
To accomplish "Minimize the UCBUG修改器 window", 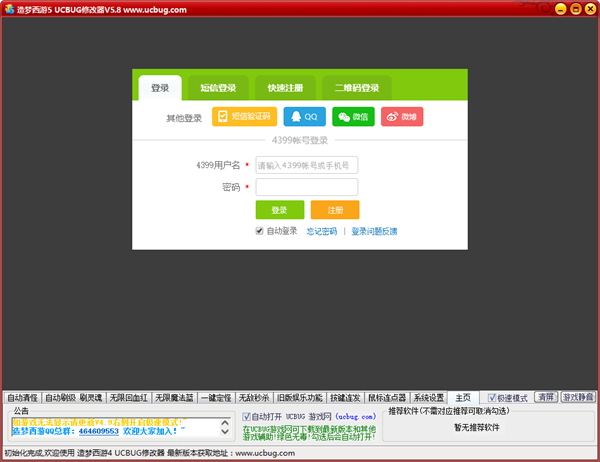I will point(561,9).
